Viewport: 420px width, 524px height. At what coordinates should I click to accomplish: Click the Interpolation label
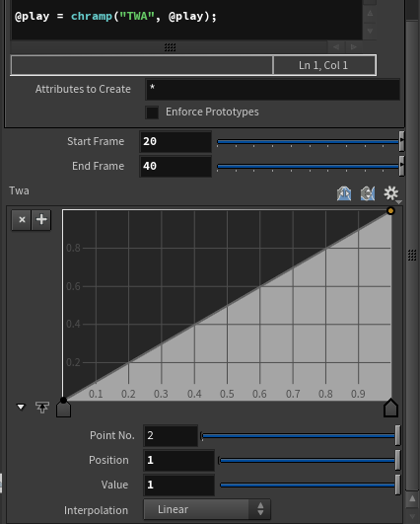(x=97, y=510)
